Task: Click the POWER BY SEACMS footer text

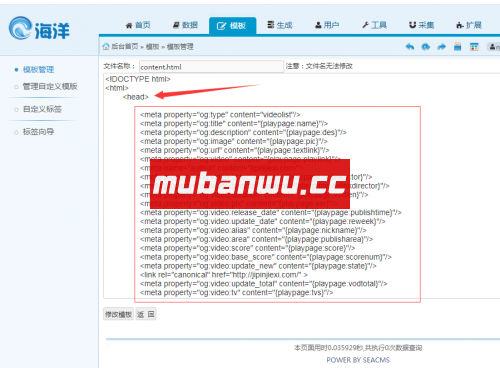Action: [x=358, y=360]
